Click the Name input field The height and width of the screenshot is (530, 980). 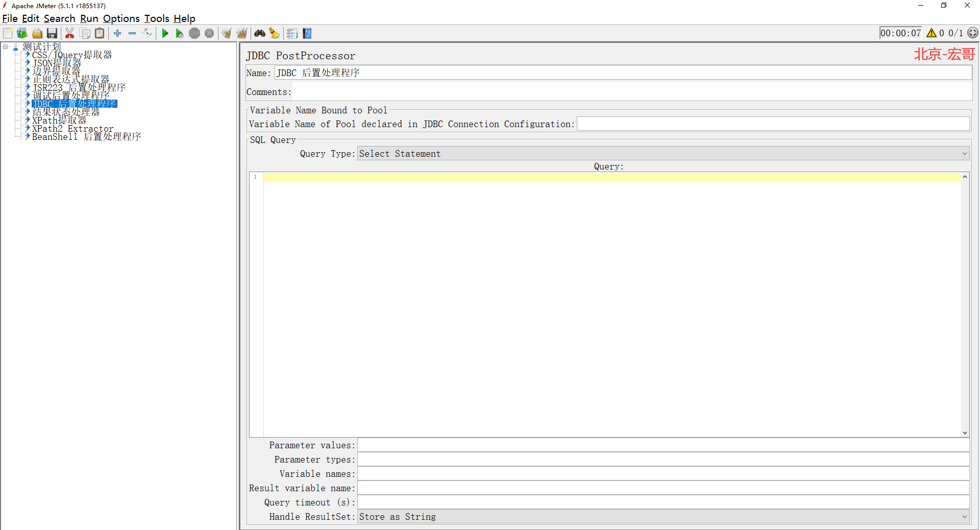[x=623, y=73]
